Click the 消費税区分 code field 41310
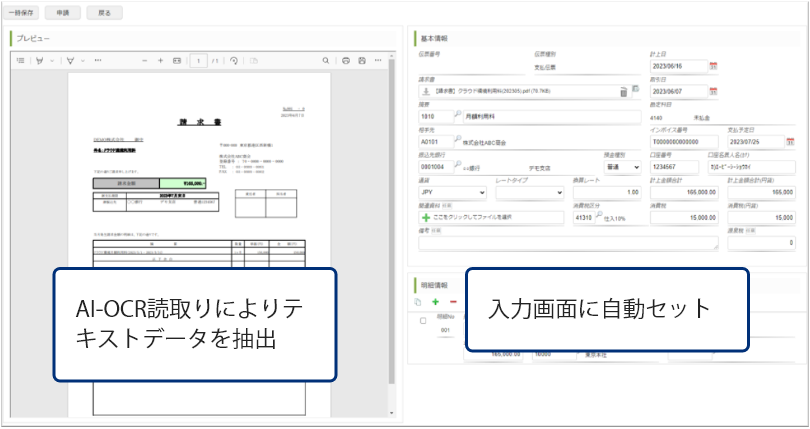The height and width of the screenshot is (429, 810). pyautogui.click(x=584, y=218)
